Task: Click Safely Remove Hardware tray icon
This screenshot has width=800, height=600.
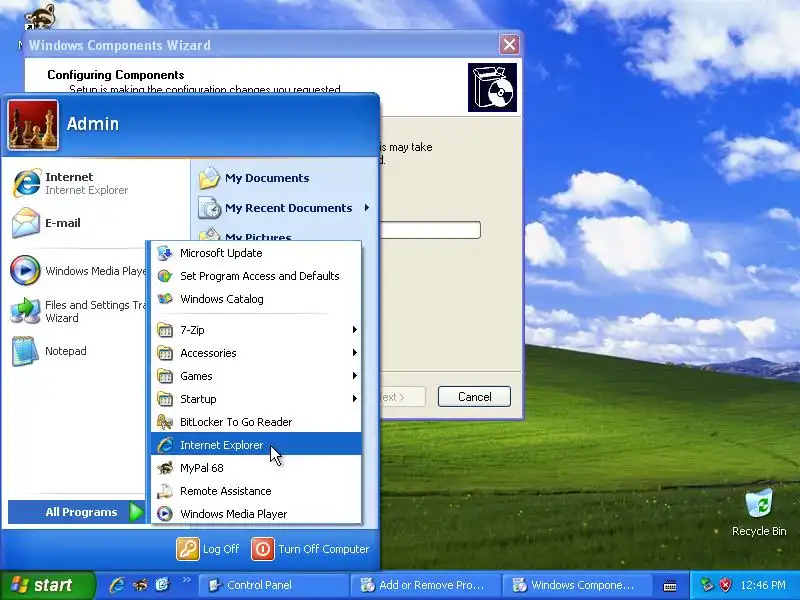Action: click(x=707, y=585)
